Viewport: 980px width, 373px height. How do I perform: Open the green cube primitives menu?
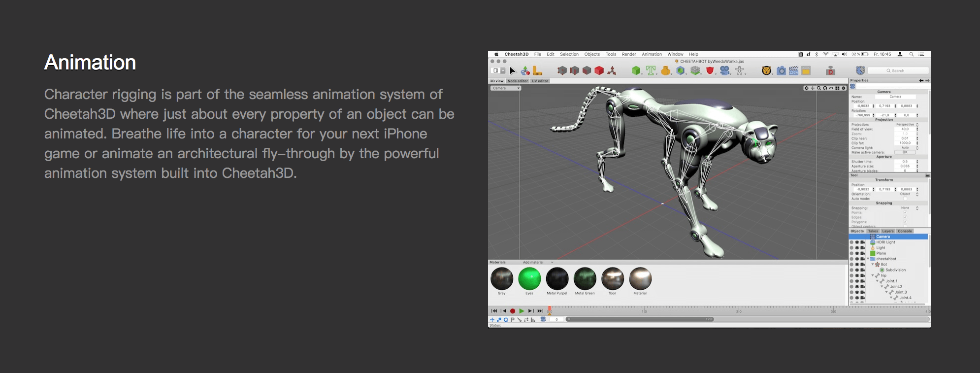[636, 70]
